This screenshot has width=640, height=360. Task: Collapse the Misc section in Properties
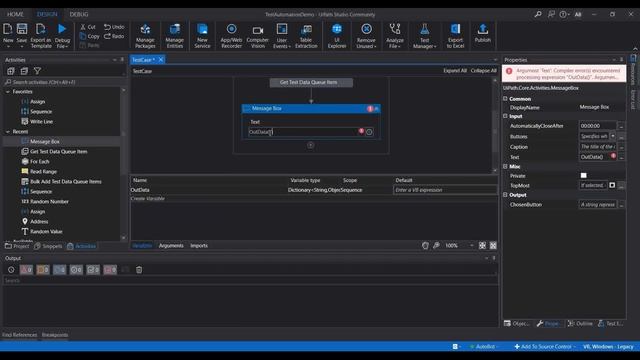tap(505, 167)
